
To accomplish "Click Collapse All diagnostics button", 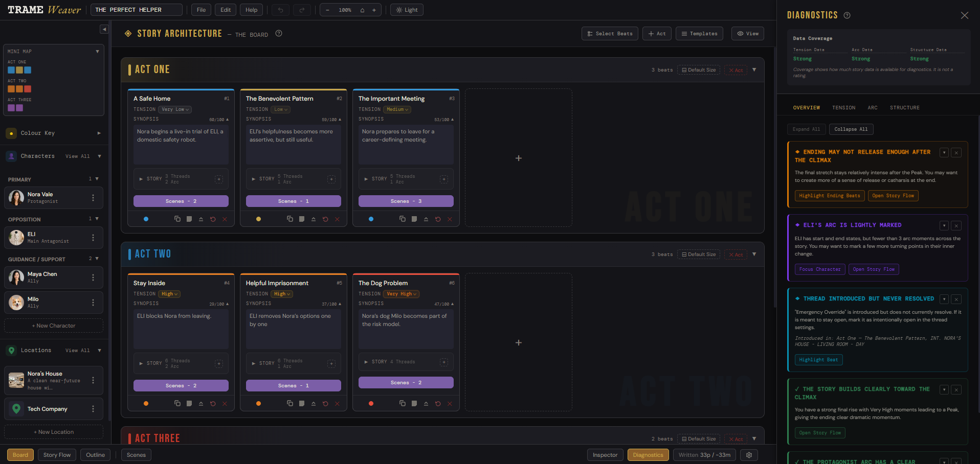I will coord(851,129).
